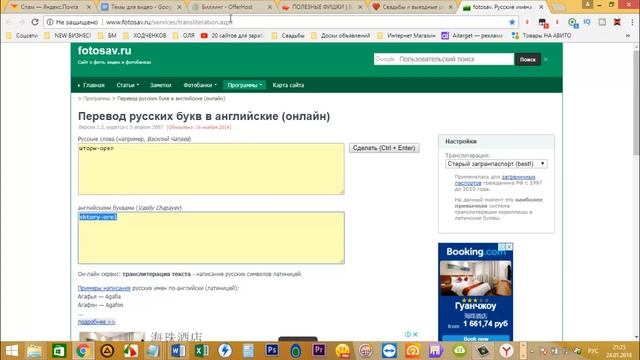Bookmark this page with the star icon

pos(512,22)
